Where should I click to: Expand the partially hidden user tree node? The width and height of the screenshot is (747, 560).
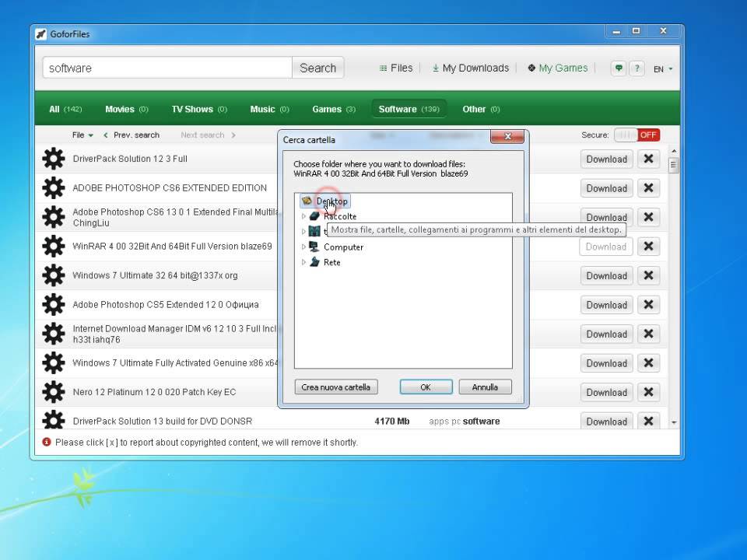coord(303,232)
